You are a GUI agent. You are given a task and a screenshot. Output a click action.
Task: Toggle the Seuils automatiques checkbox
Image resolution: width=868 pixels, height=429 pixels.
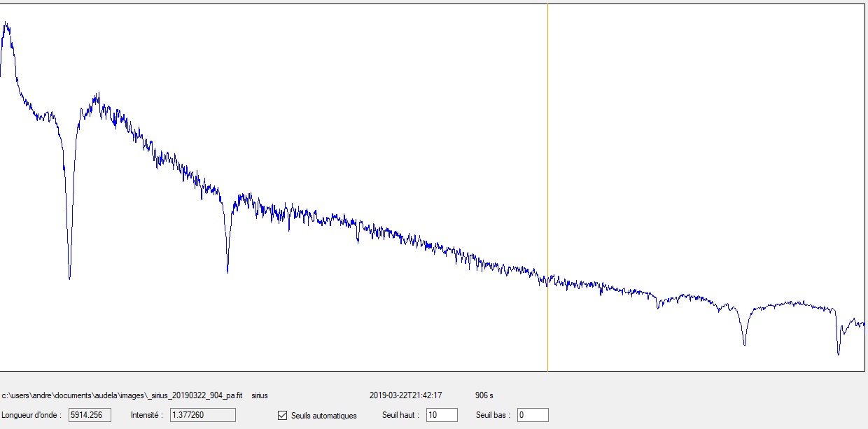pos(283,415)
